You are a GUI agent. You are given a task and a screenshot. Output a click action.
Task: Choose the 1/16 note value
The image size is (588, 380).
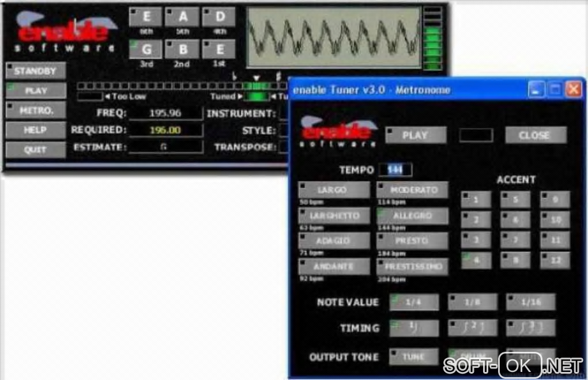coord(530,302)
